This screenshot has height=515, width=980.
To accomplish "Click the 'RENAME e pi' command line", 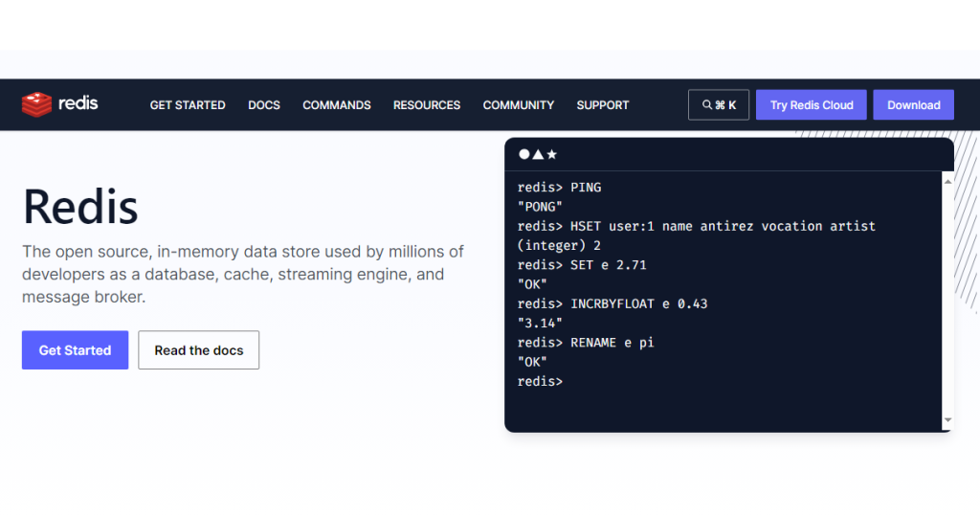I will (586, 343).
